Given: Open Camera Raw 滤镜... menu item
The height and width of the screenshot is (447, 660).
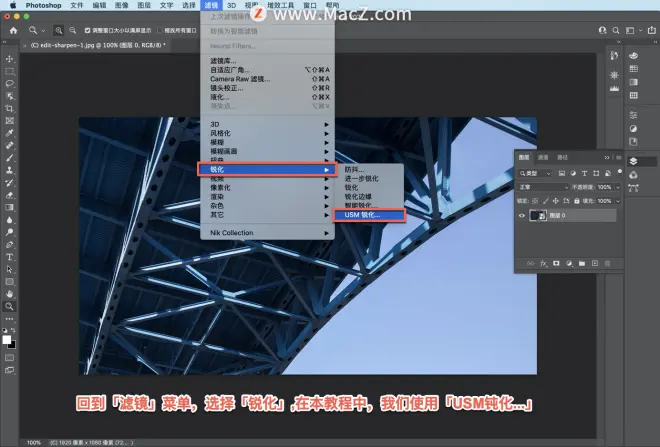Looking at the screenshot, I should click(x=269, y=79).
